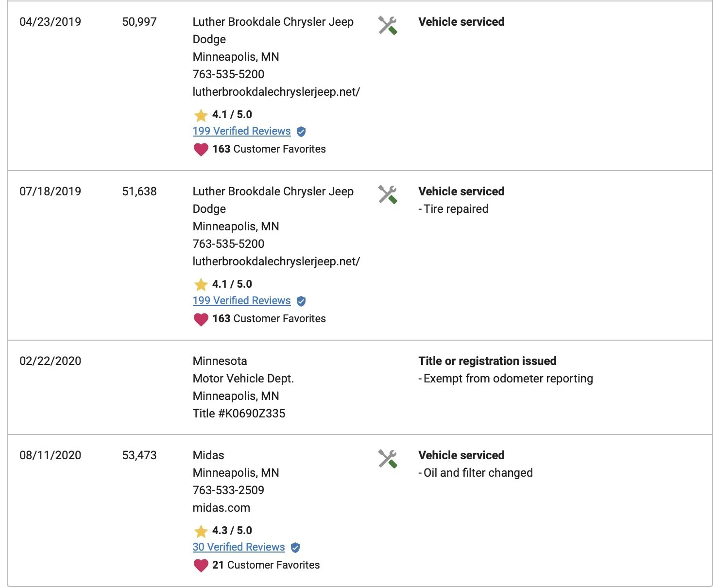Click the service wrench icon for 04/23/2019 entry

coord(388,25)
